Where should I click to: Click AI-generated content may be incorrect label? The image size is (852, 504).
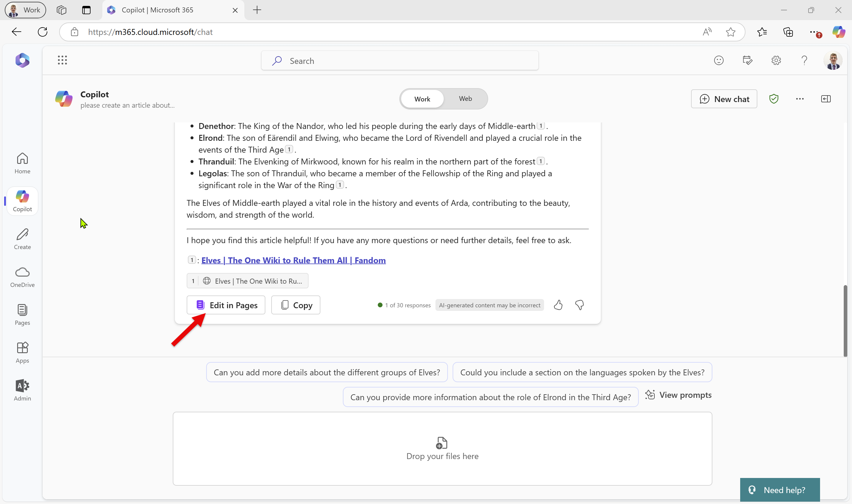(x=489, y=305)
